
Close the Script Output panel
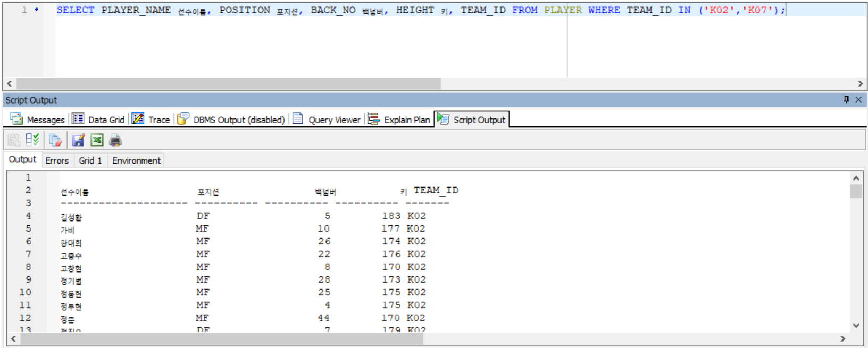click(x=858, y=99)
